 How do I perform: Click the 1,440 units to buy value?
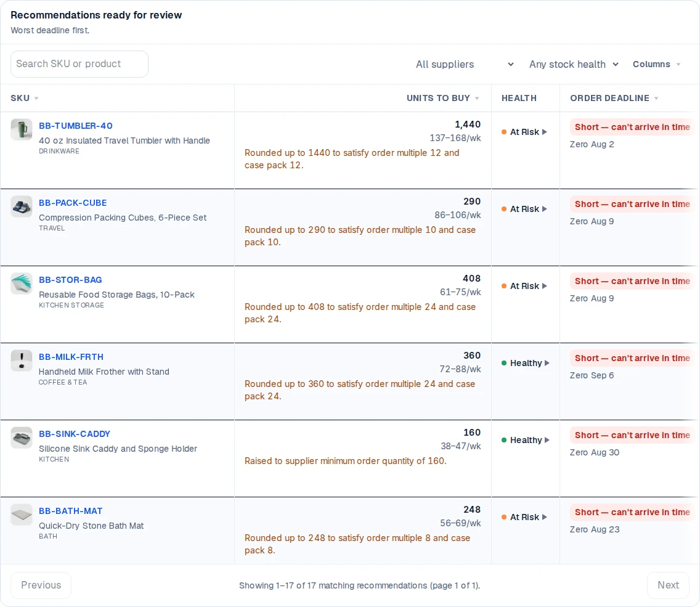468,124
